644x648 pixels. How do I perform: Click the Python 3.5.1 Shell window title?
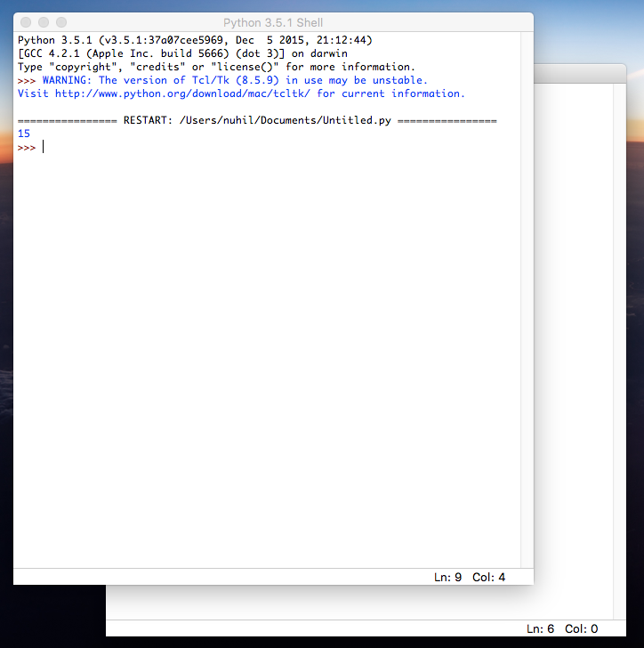[273, 23]
